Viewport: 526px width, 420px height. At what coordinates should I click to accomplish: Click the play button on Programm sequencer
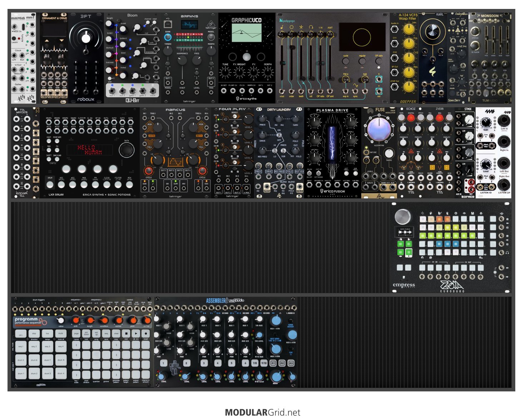tap(136, 333)
